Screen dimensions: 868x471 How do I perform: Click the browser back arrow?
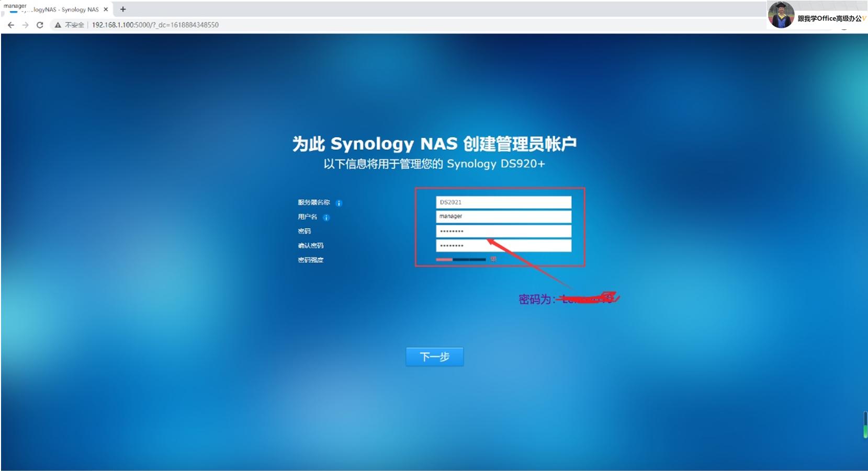11,25
